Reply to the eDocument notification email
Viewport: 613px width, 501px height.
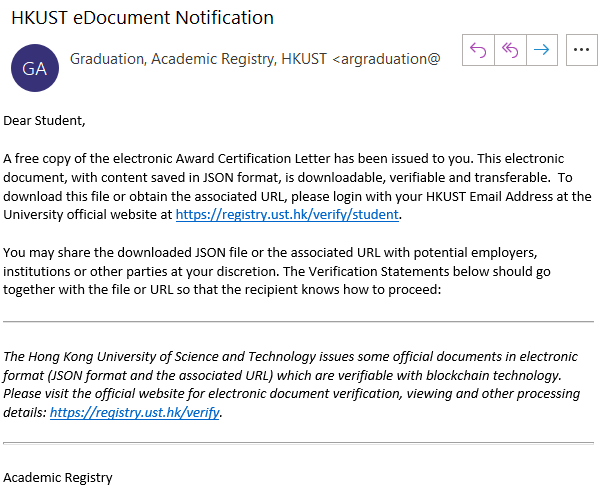[x=478, y=50]
